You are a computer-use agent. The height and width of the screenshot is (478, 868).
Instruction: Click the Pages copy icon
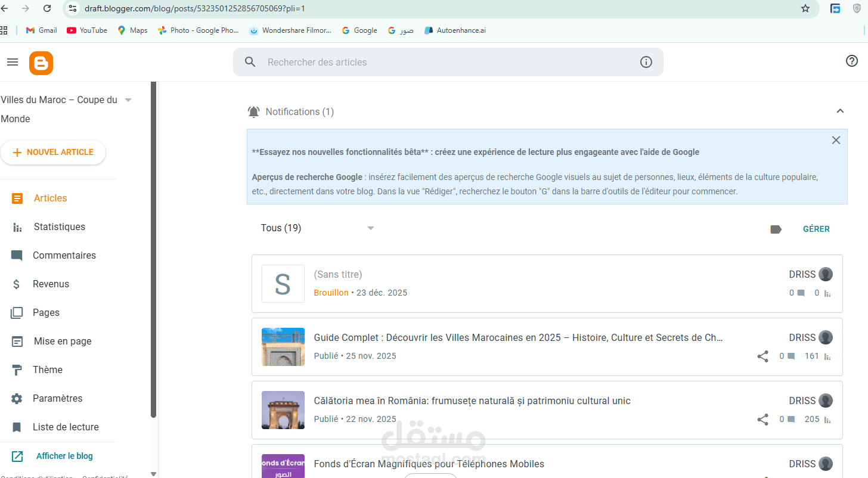[x=17, y=313]
